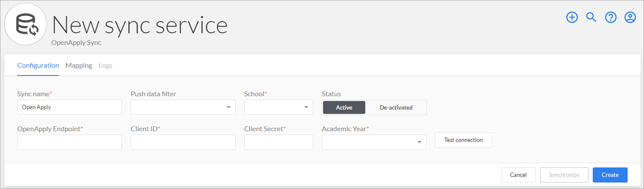Click the Test connection button

click(x=464, y=140)
